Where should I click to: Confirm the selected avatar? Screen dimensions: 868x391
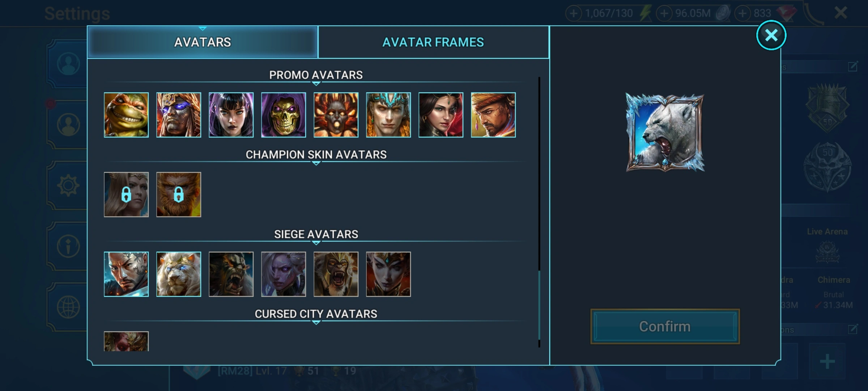(665, 327)
